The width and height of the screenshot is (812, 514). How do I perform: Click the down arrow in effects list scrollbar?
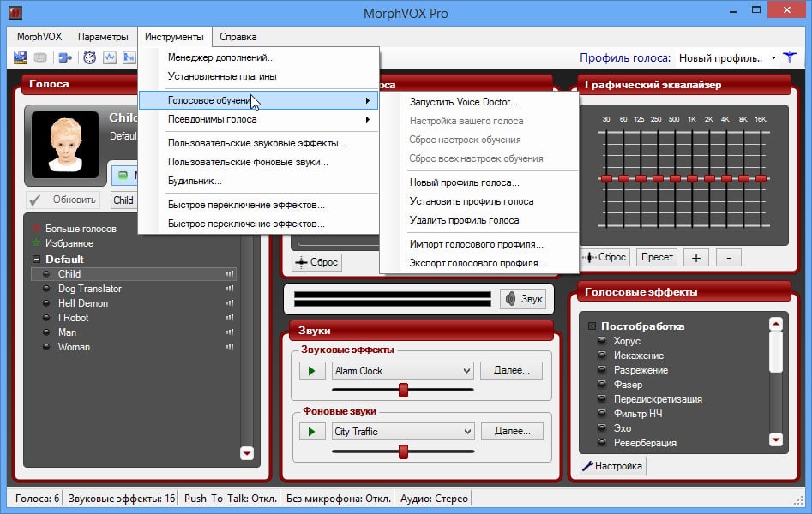click(x=775, y=439)
